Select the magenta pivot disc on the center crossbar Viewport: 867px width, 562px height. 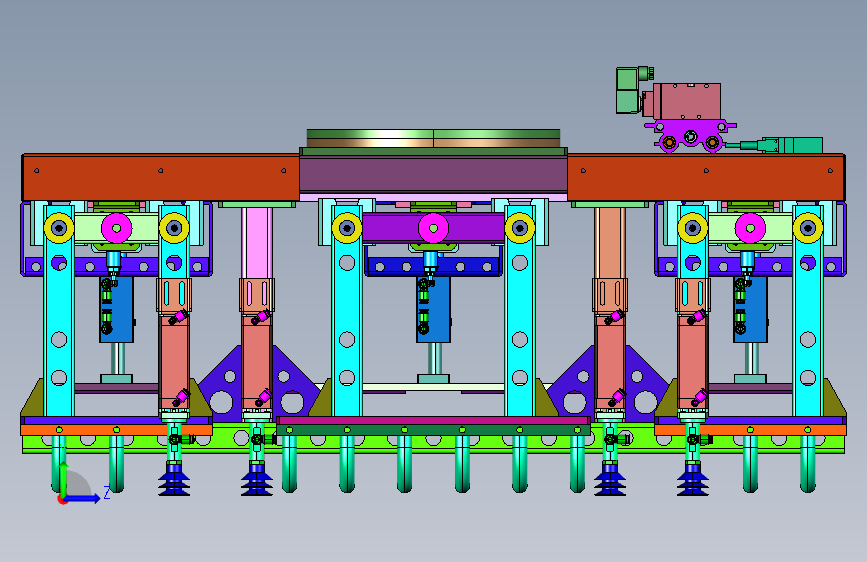[434, 228]
